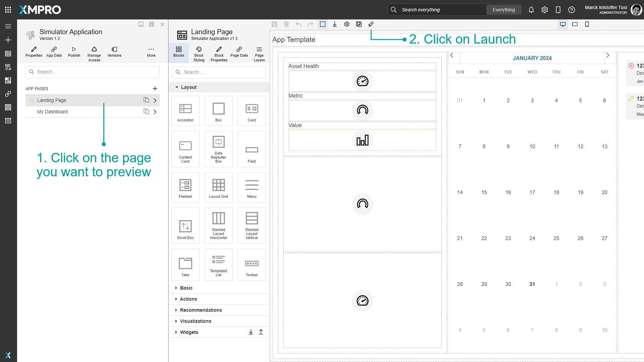The image size is (644, 362).
Task: Open App Data in the Simulator Application panel
Action: (54, 53)
